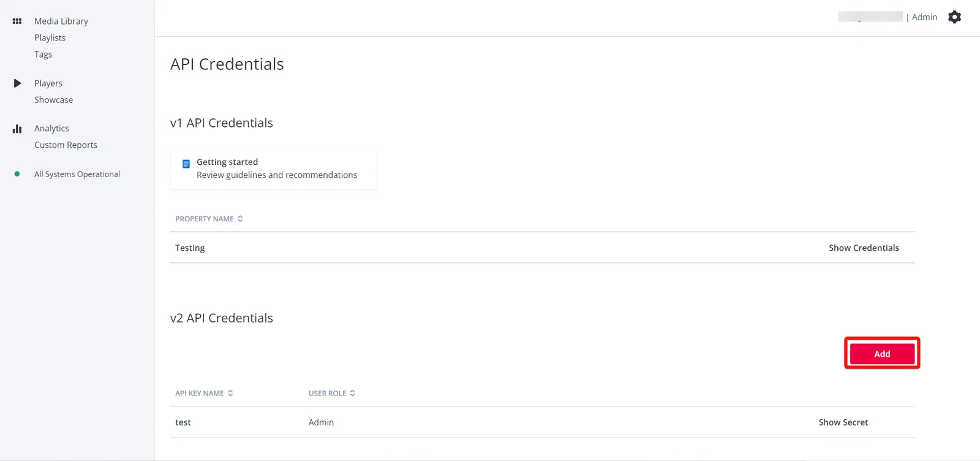Open the Getting started guidelines card
The image size is (980, 461).
point(273,169)
